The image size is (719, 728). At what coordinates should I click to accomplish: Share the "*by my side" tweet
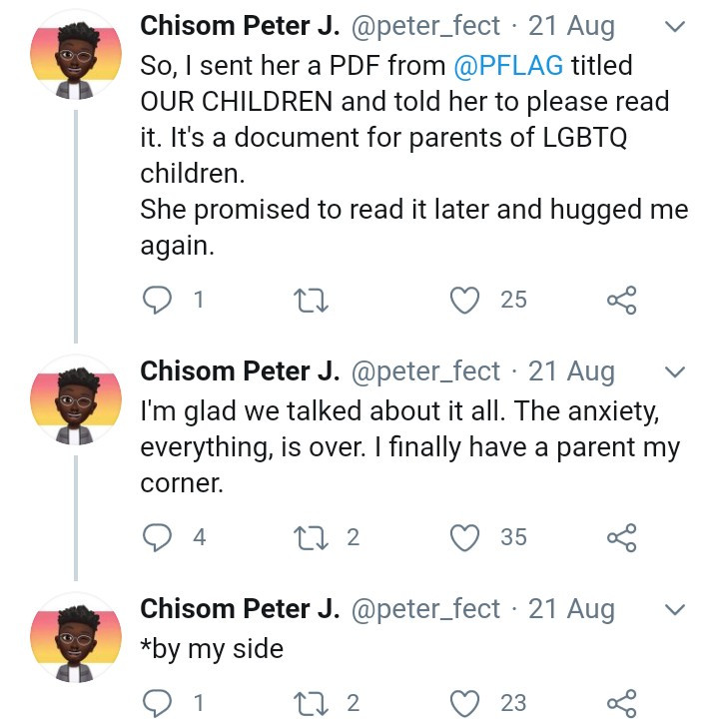click(621, 703)
